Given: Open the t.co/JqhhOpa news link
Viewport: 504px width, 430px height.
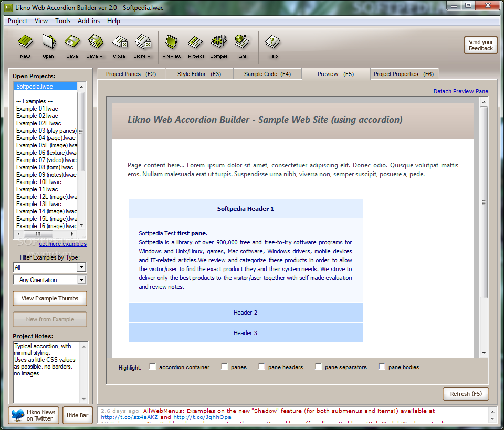Looking at the screenshot, I should 202,417.
